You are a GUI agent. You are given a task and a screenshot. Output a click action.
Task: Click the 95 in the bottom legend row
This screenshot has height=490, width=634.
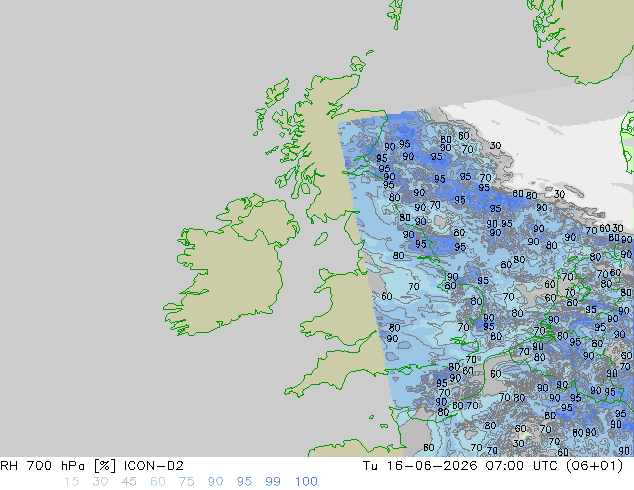pos(244,482)
